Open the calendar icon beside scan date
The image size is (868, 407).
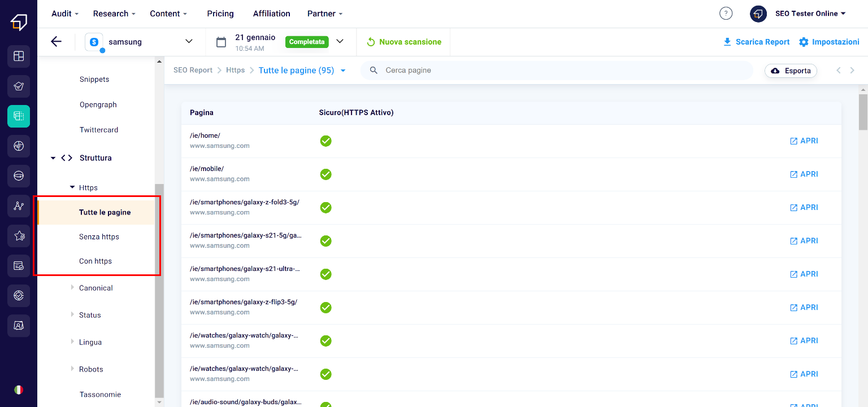click(222, 42)
